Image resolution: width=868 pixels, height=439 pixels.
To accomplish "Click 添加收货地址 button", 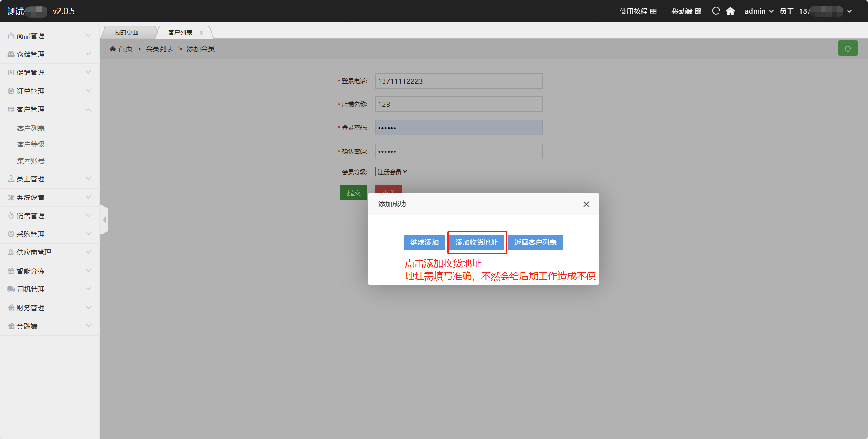I will pyautogui.click(x=476, y=243).
